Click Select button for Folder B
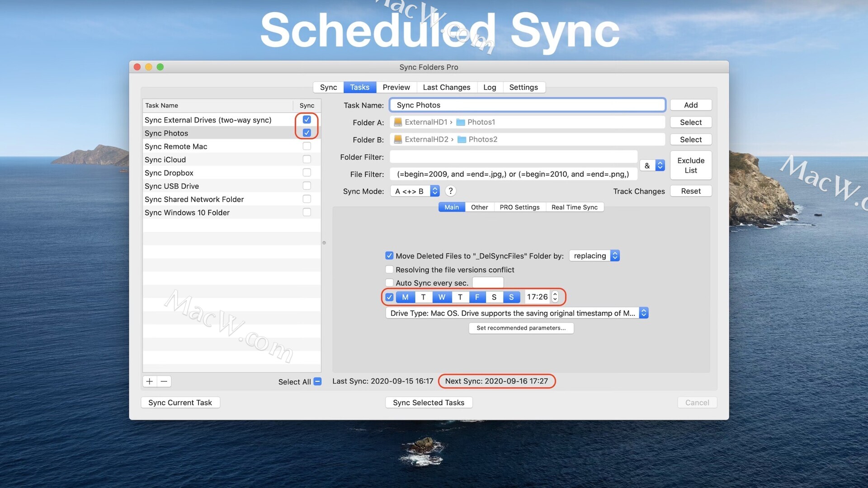 click(691, 140)
